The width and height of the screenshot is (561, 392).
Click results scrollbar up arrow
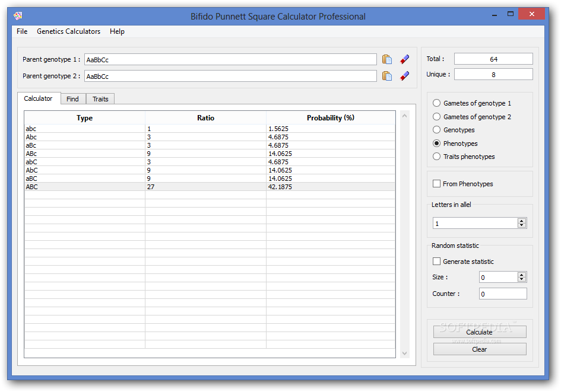click(x=405, y=116)
